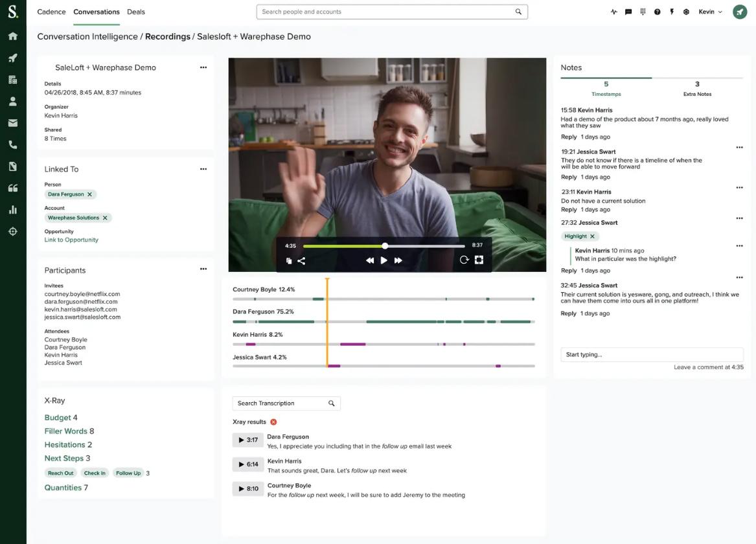Play transcript snippet at 8:10

pyautogui.click(x=248, y=488)
